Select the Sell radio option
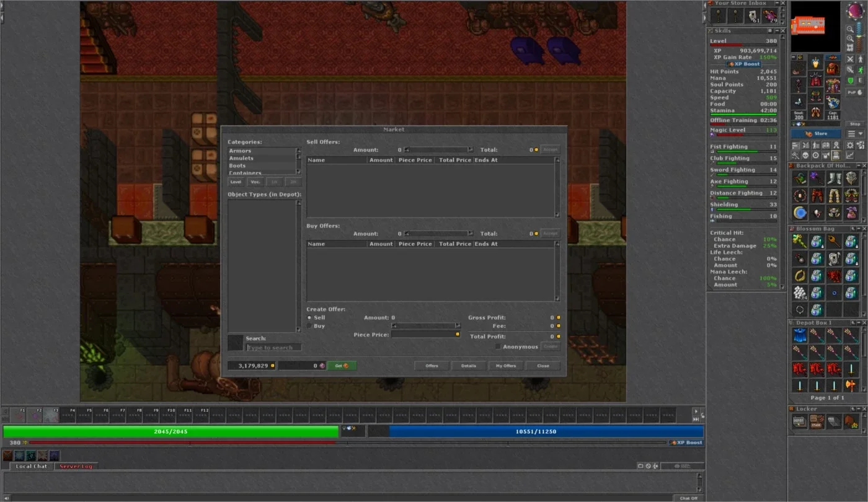Screen dimensions: 868x502 309,318
